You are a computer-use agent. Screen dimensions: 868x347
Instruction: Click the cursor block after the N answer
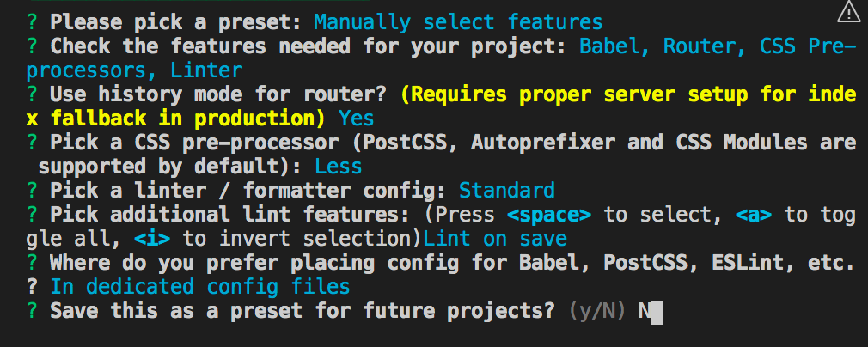pos(657,311)
